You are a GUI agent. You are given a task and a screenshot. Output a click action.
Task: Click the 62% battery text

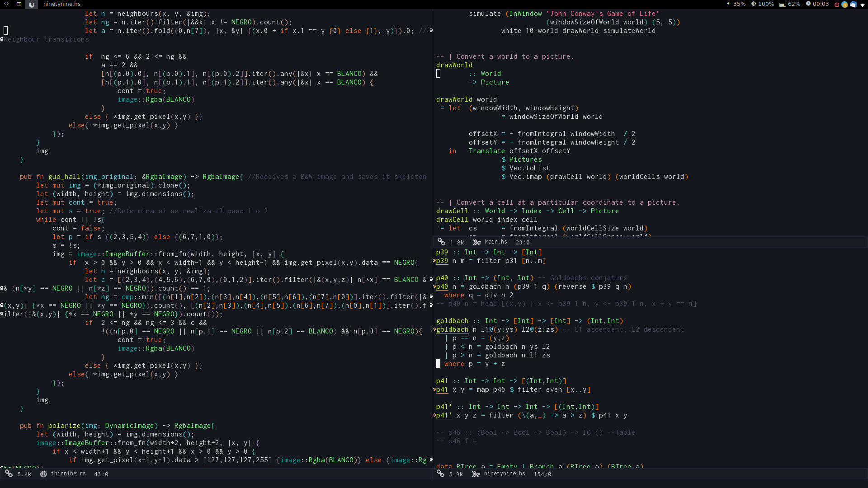click(794, 4)
